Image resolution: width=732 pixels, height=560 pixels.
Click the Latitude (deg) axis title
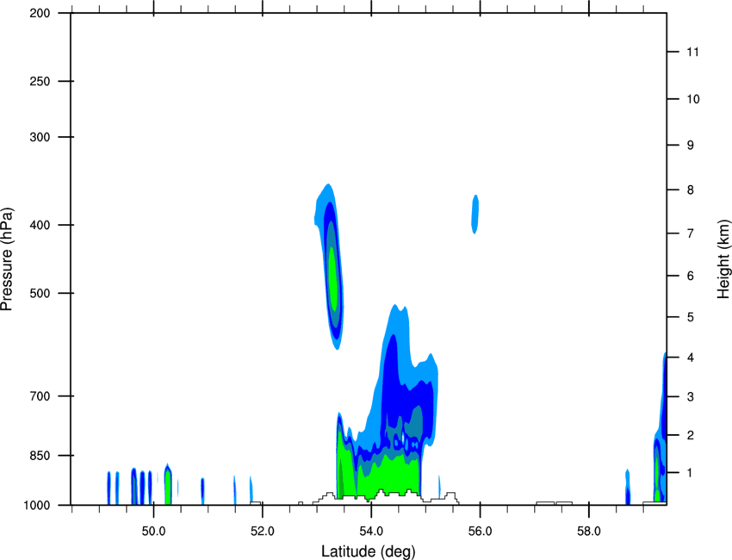[369, 551]
